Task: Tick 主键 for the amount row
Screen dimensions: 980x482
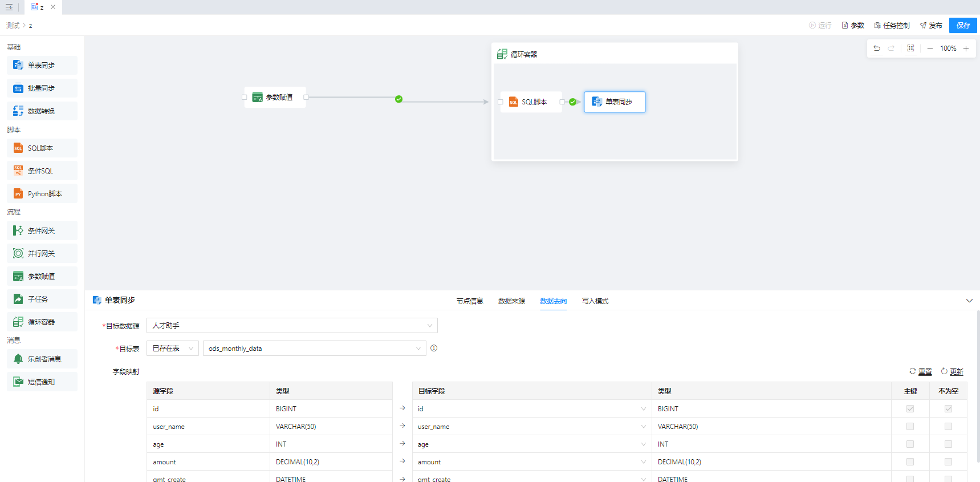Action: click(910, 461)
